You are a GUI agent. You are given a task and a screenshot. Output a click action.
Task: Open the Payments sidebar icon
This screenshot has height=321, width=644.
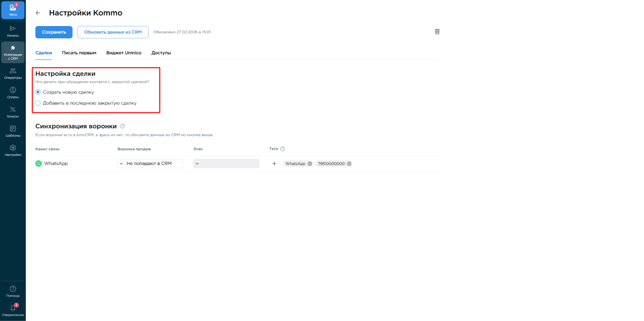pos(13,93)
